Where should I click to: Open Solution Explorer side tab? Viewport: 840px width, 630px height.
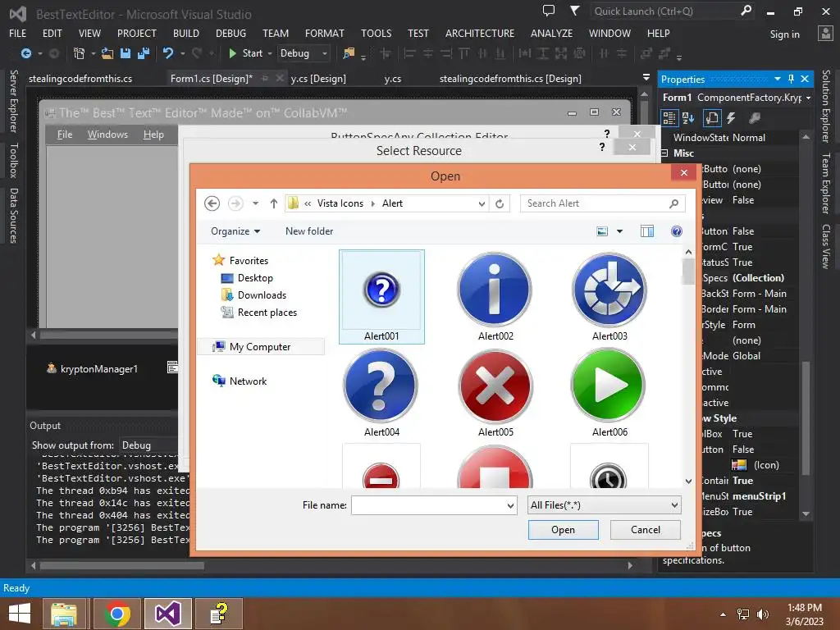[x=826, y=106]
